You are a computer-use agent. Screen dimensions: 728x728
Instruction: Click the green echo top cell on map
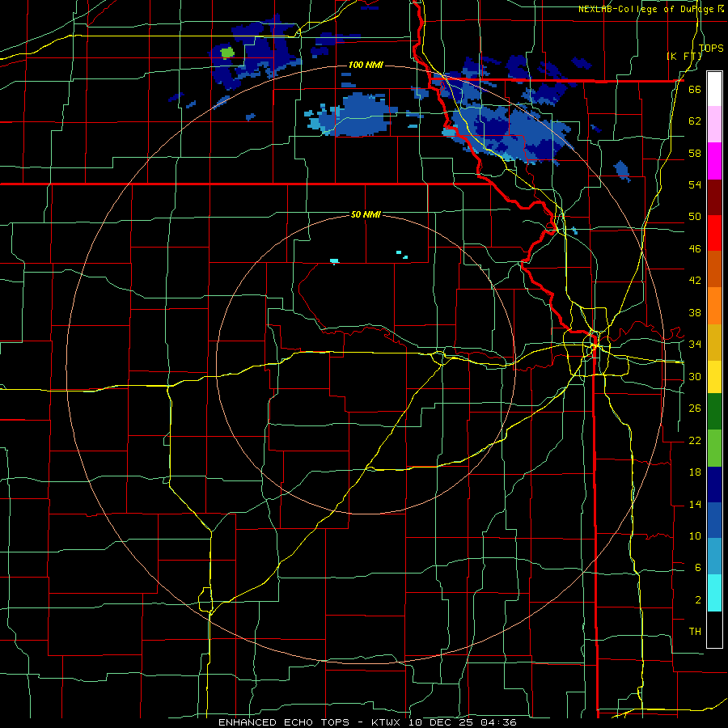227,53
